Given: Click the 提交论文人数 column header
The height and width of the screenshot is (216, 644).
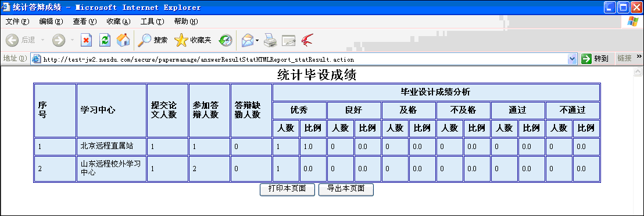Looking at the screenshot, I should tap(167, 110).
